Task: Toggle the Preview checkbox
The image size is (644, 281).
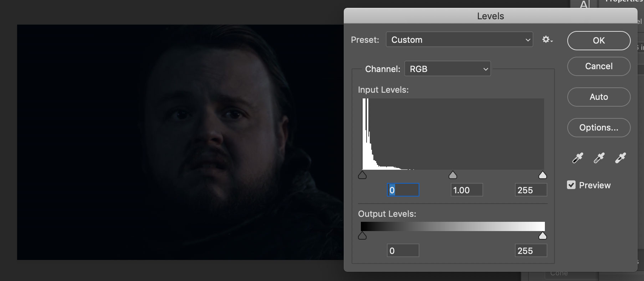Action: [x=571, y=185]
